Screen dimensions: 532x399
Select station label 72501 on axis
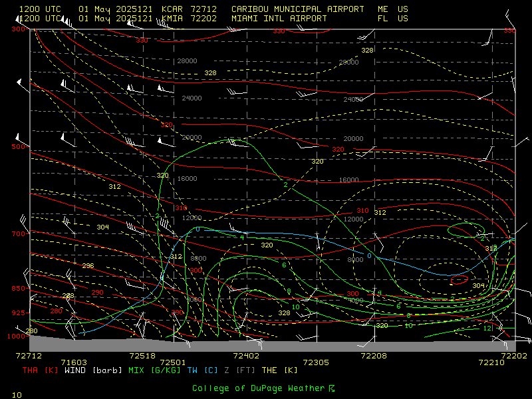[173, 362]
